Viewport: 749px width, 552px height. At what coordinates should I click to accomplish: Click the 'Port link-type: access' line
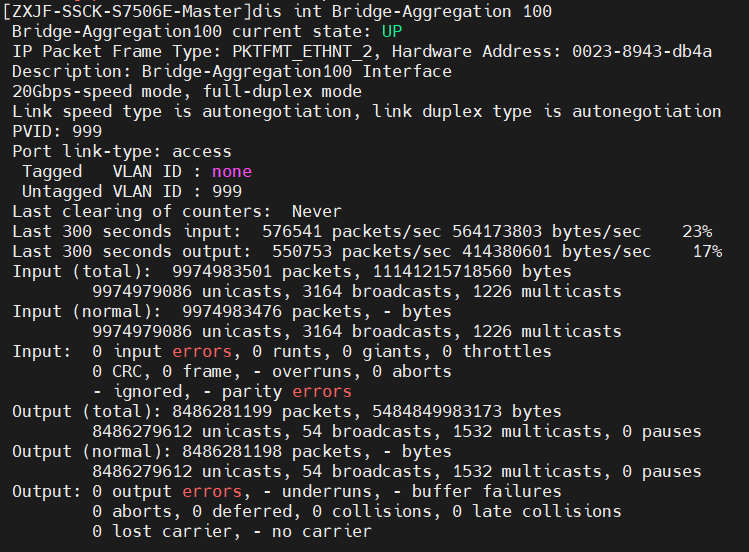[122, 152]
